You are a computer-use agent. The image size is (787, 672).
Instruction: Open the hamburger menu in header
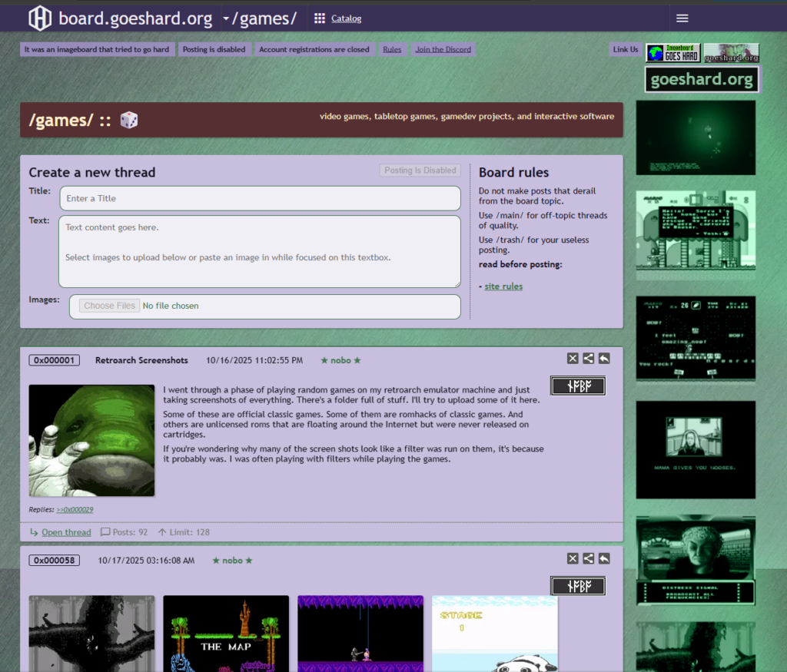click(682, 18)
